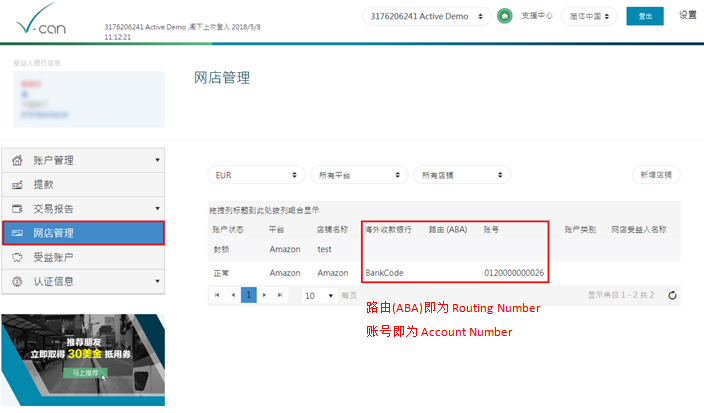The height and width of the screenshot is (413, 704).
Task: Sort by 海外收款银行 column header
Action: pyautogui.click(x=388, y=229)
